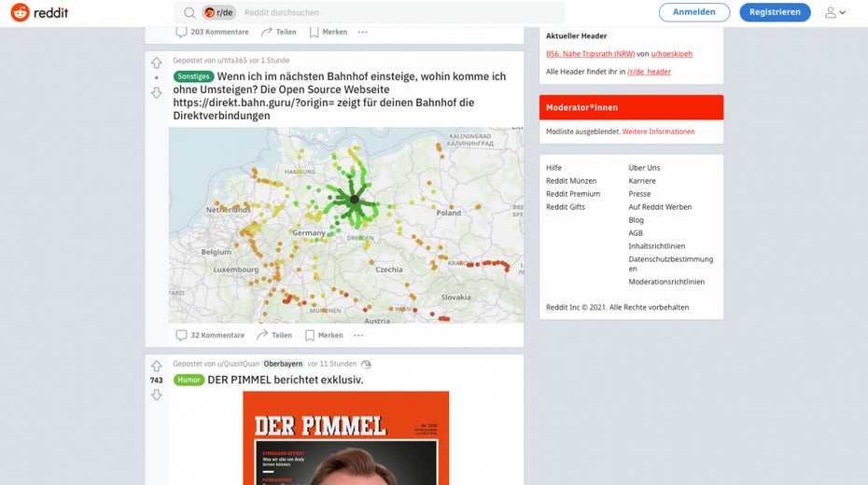Open the 32 Kommentare comments

point(210,335)
